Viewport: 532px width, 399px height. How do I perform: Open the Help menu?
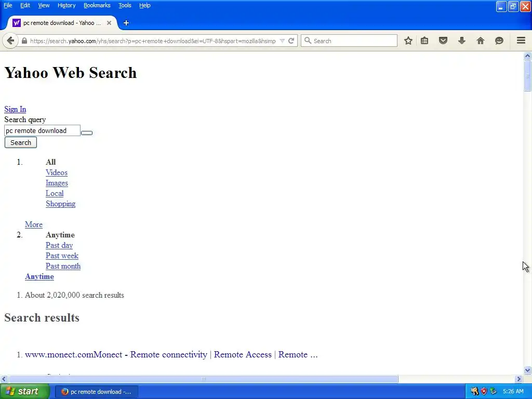tap(145, 5)
